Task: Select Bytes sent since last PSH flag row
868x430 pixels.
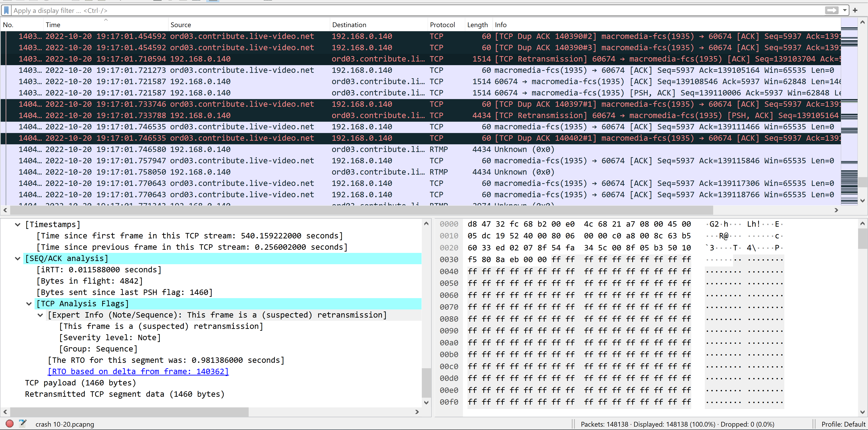Action: 125,292
